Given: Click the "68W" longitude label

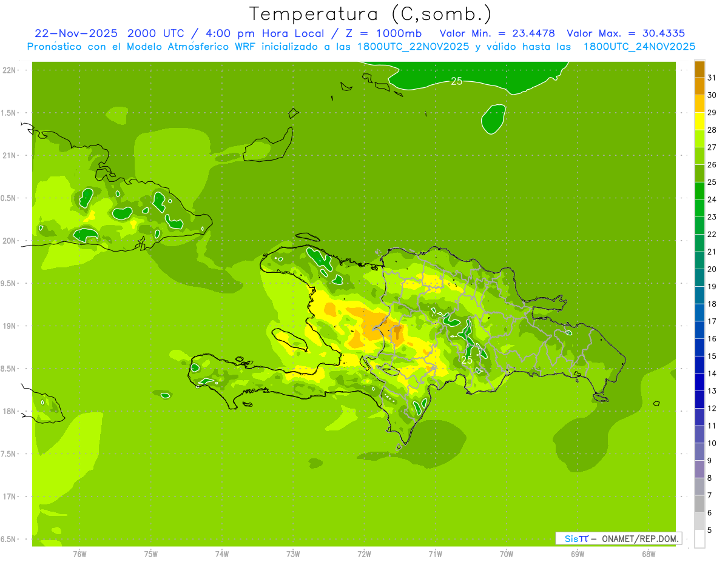Looking at the screenshot, I should 648,554.
